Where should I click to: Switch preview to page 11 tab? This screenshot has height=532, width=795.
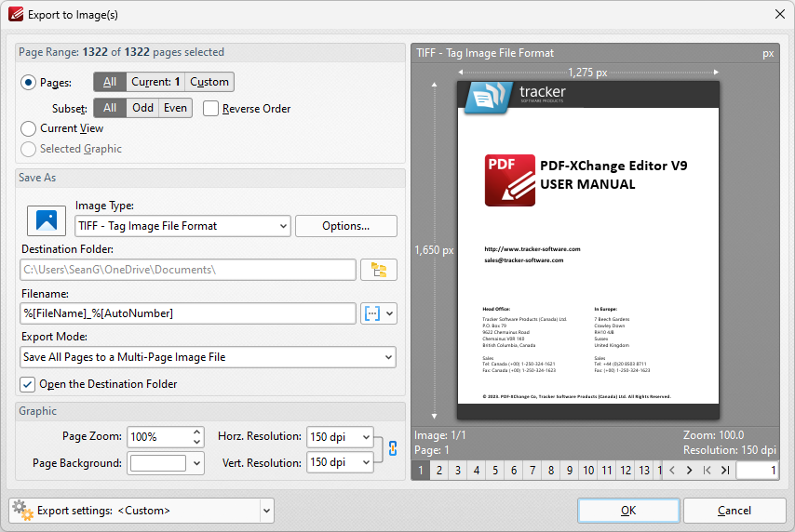(x=607, y=471)
